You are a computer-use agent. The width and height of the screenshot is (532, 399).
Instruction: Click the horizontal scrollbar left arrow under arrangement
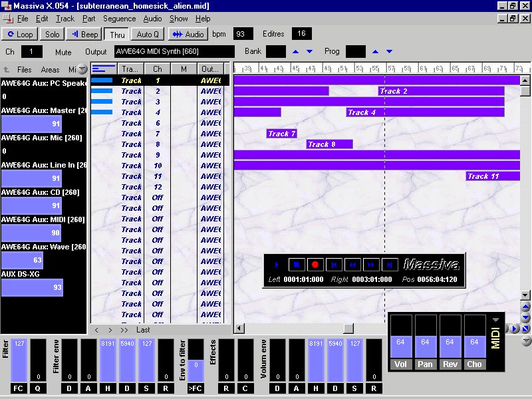click(239, 328)
